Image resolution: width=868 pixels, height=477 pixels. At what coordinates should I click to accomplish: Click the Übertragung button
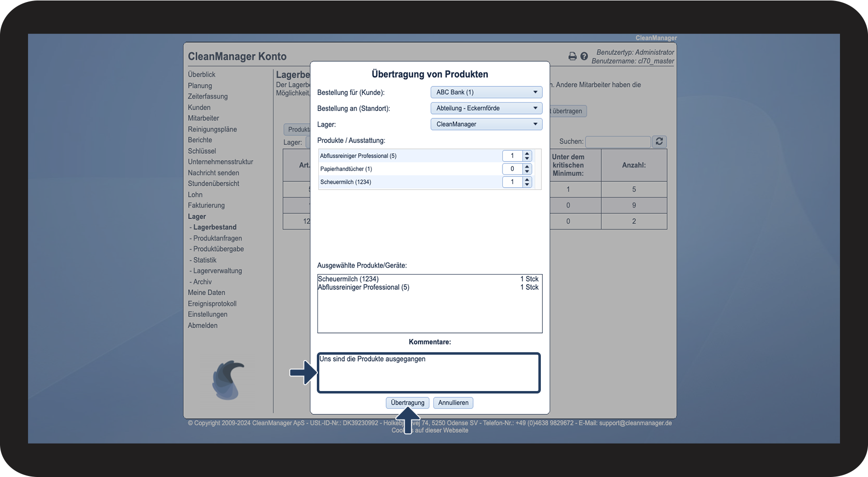[408, 403]
